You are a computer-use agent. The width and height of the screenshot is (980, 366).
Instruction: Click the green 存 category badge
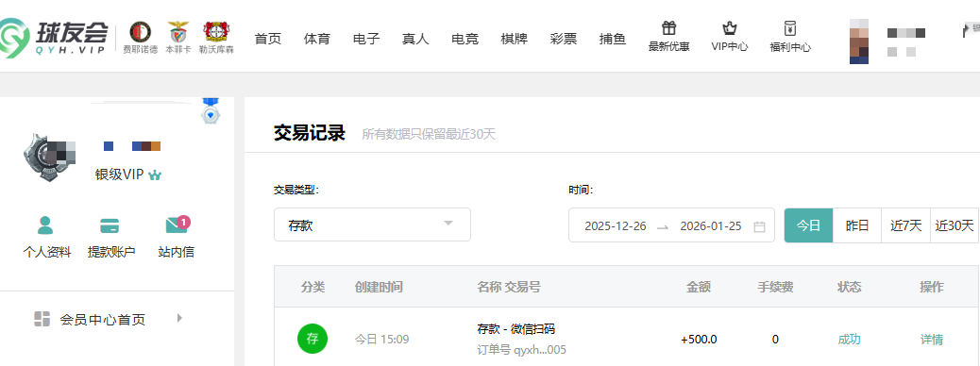(x=313, y=340)
